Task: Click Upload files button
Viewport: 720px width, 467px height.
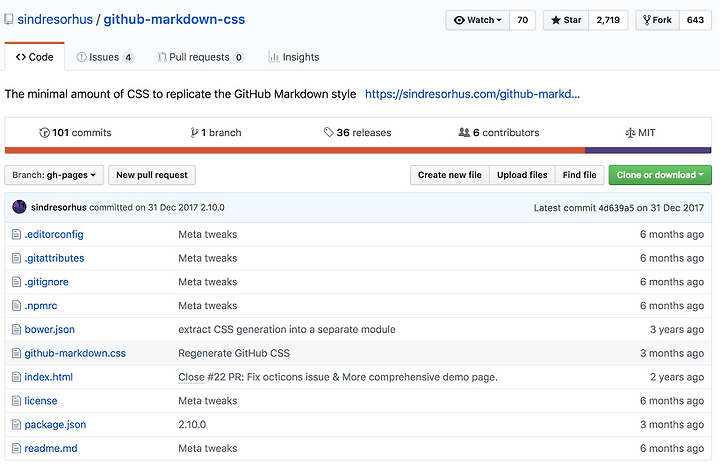Action: point(522,175)
